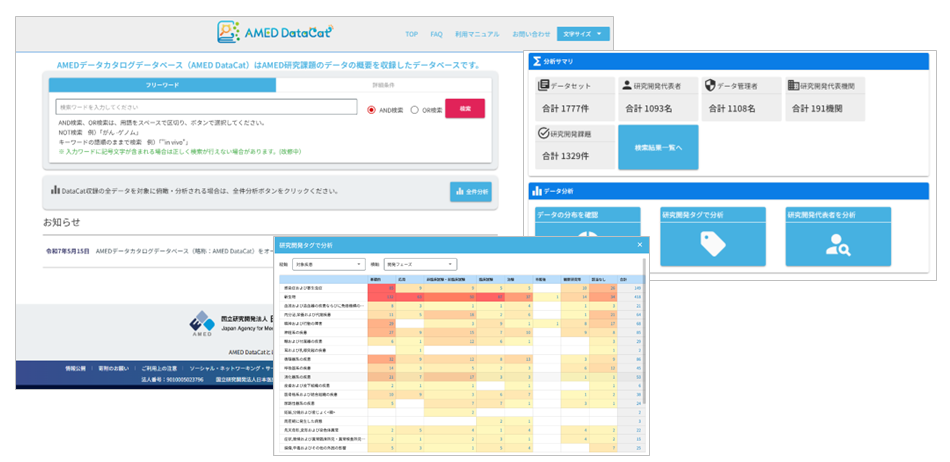Click the pie chart icon under データの分布を確認

(587, 236)
